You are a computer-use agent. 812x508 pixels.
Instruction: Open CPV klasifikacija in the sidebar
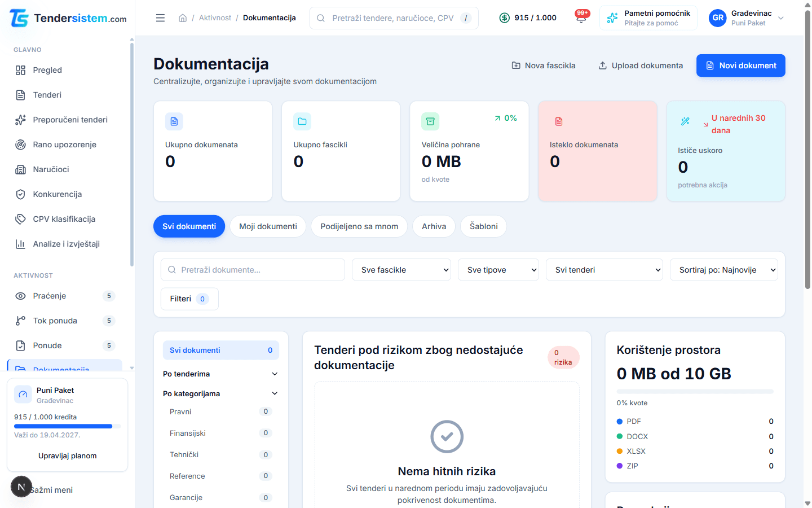[x=67, y=219]
